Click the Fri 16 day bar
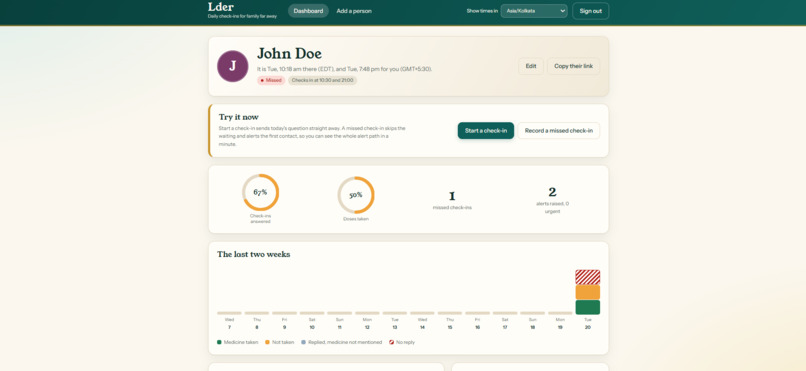 478,313
